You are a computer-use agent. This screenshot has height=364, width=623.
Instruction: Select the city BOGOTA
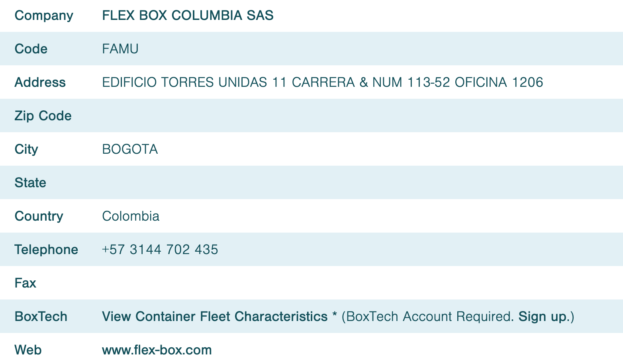point(130,149)
